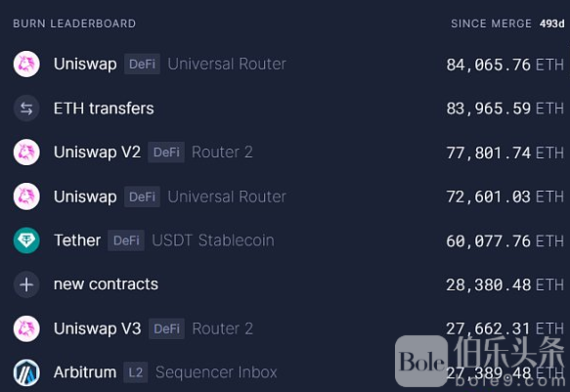Click the new contracts plus icon
The height and width of the screenshot is (392, 570).
(x=26, y=284)
